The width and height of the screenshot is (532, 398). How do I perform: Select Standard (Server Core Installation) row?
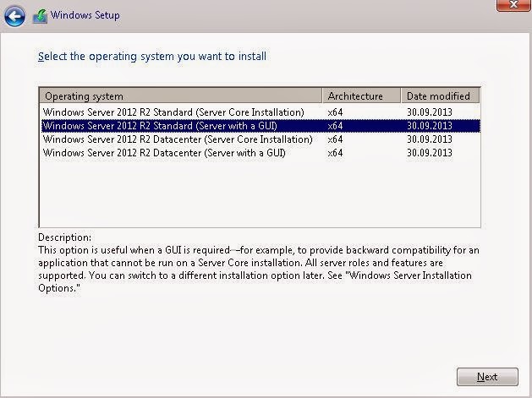261,112
